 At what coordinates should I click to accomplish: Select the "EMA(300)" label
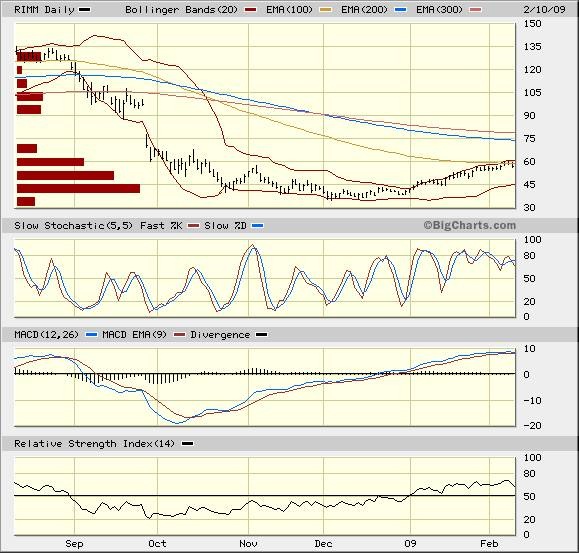(x=439, y=10)
